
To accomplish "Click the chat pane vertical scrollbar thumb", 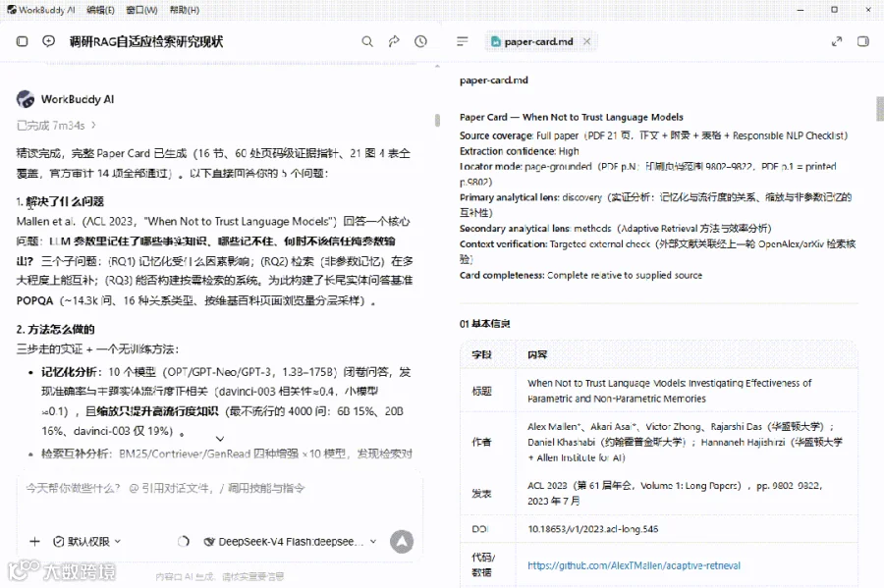I will click(x=437, y=120).
